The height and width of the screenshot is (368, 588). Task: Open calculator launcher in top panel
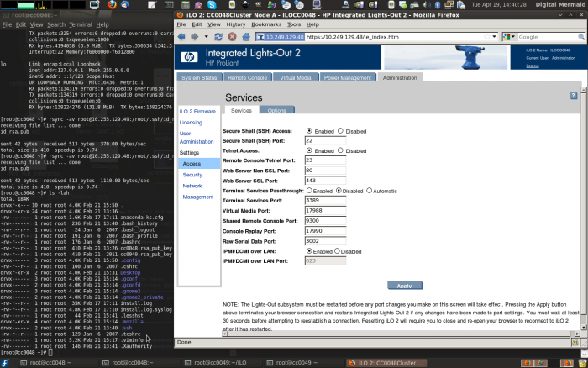pos(185,4)
